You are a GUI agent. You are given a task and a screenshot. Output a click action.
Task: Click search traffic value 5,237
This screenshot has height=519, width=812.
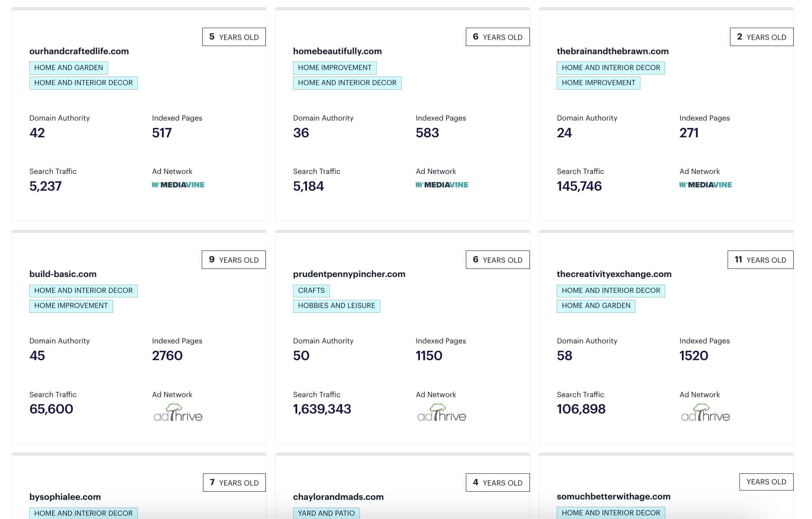46,186
